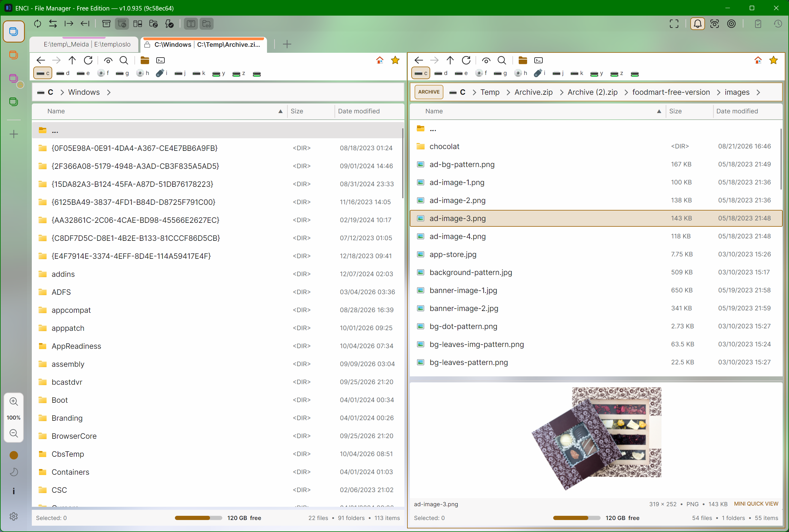Click the fullscreen icon in top toolbar
The width and height of the screenshot is (789, 532).
pos(674,24)
